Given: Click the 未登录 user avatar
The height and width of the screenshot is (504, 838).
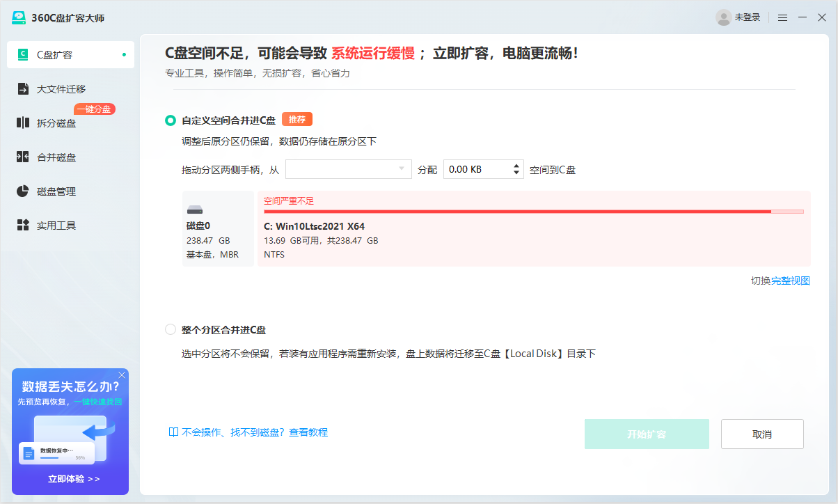Looking at the screenshot, I should (724, 17).
